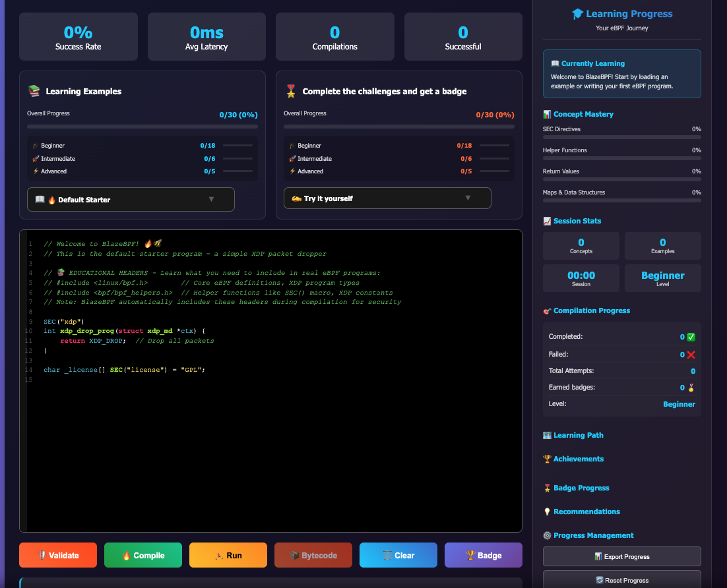This screenshot has width=727, height=588.
Task: Click the Beginner row in Learning Examples
Action: 142,146
